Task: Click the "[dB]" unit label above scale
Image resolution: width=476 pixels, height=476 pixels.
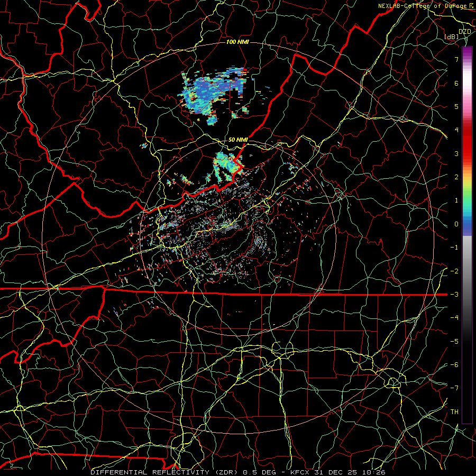Action: pyautogui.click(x=452, y=36)
